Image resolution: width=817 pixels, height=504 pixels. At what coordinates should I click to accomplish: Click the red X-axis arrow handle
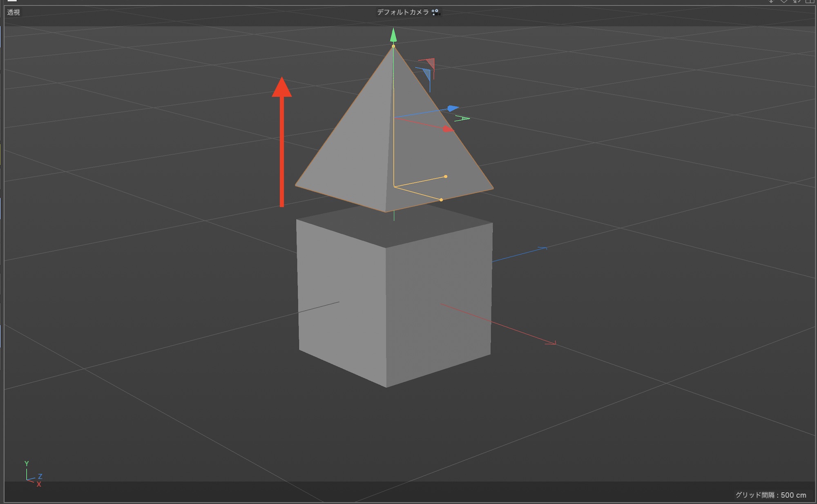tap(448, 129)
